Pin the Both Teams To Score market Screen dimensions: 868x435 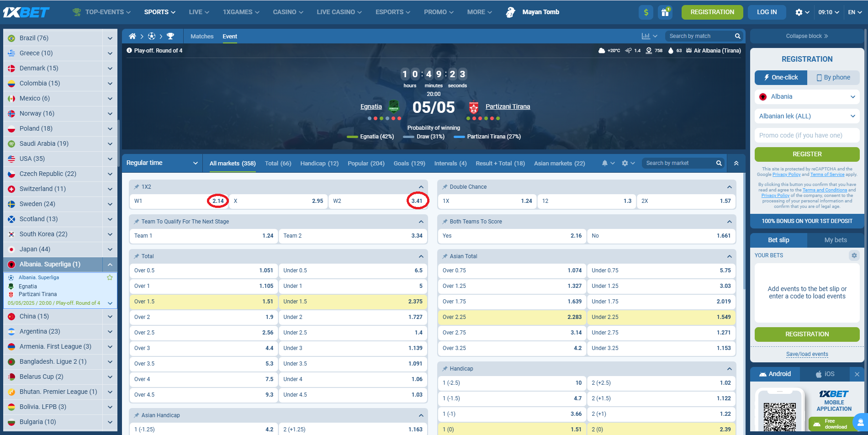click(x=445, y=222)
